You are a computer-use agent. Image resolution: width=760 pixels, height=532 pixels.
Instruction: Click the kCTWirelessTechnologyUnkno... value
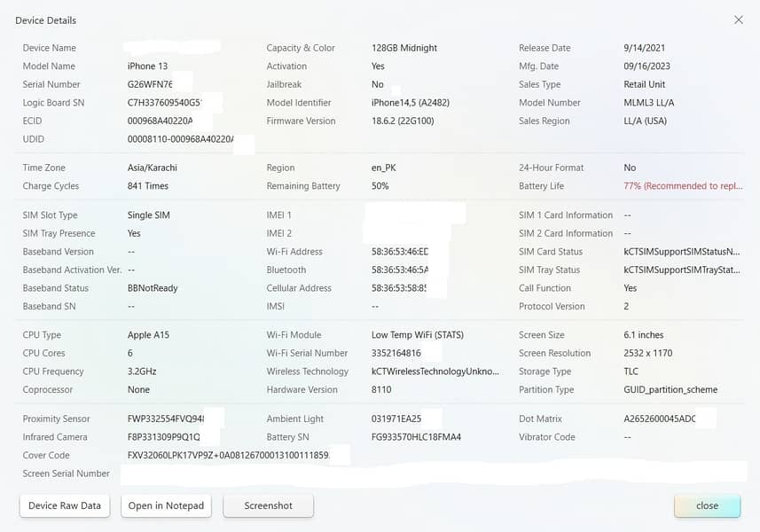pos(435,372)
